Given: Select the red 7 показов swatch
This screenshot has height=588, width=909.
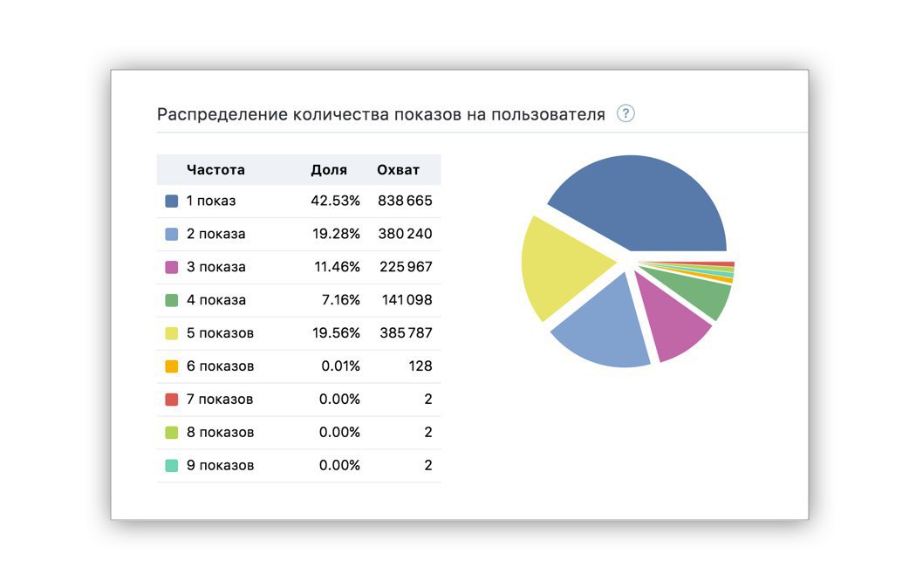Looking at the screenshot, I should [172, 400].
